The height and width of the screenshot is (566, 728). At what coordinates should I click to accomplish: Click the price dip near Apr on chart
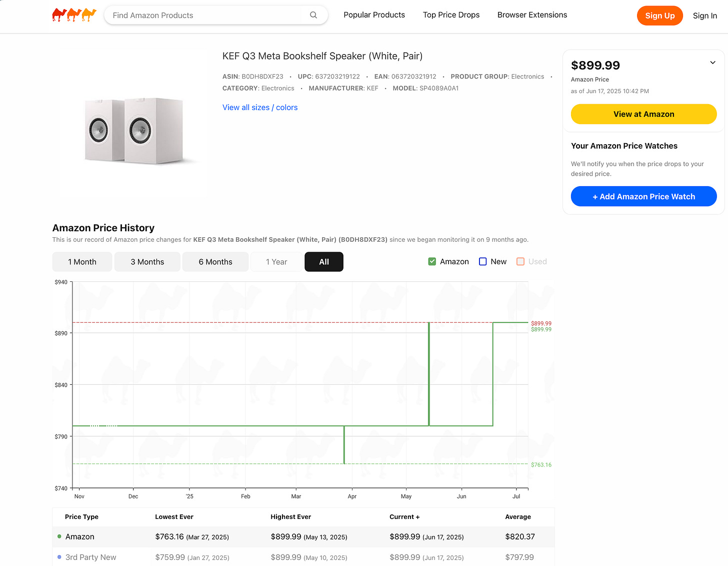(344, 445)
